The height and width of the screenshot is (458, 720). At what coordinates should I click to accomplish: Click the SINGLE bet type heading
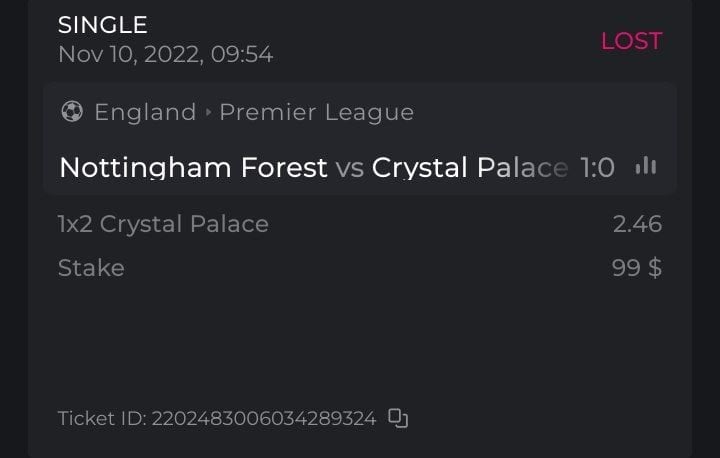103,26
